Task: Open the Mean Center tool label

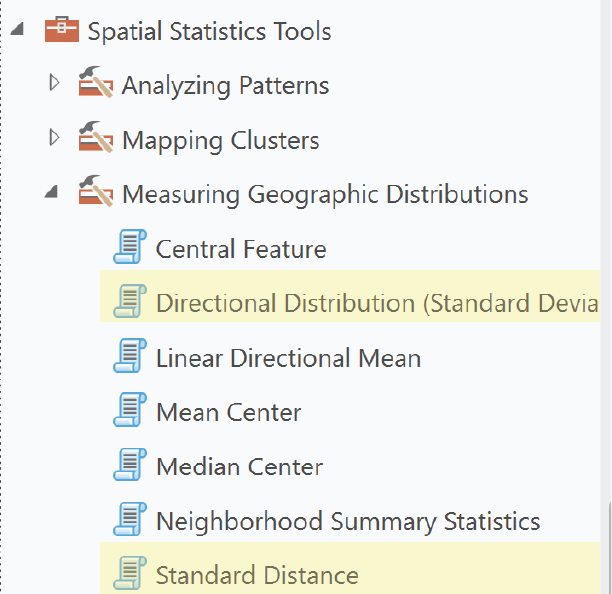Action: pos(229,412)
